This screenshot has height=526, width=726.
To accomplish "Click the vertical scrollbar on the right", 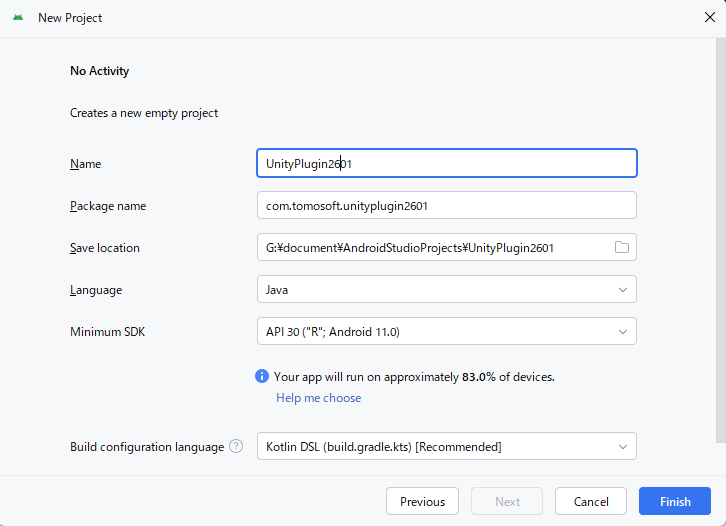I will click(721, 240).
